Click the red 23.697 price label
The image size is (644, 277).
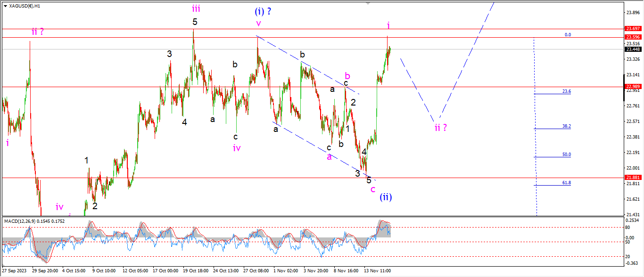pos(632,29)
